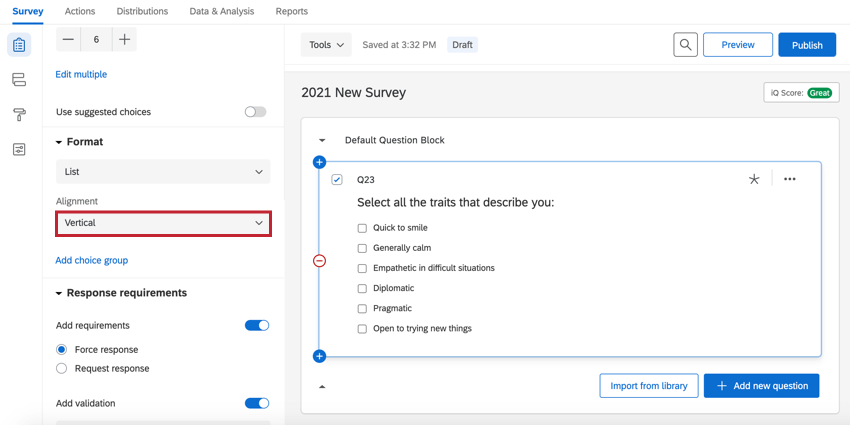This screenshot has width=850, height=425.
Task: Select Request response radio button
Action: point(62,369)
